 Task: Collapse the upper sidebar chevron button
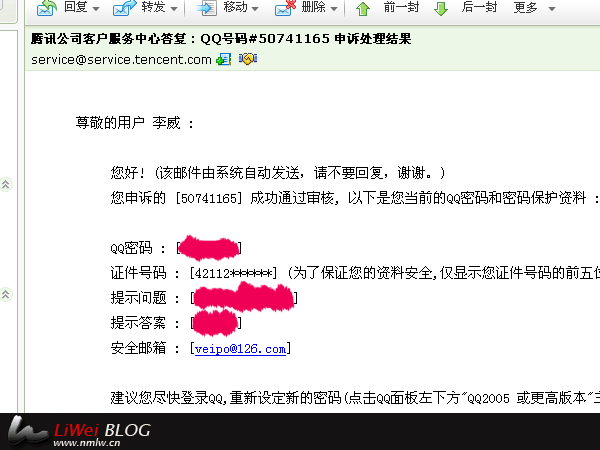[6, 185]
